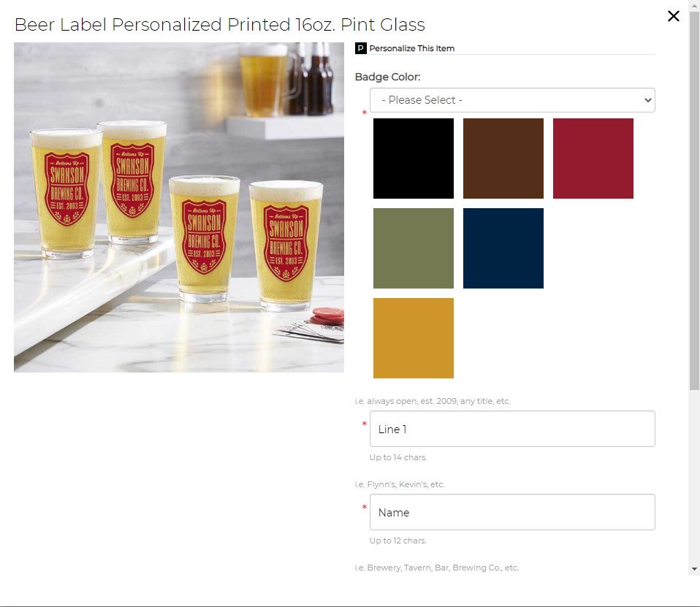The image size is (700, 607).
Task: Click the product title text
Action: point(220,25)
